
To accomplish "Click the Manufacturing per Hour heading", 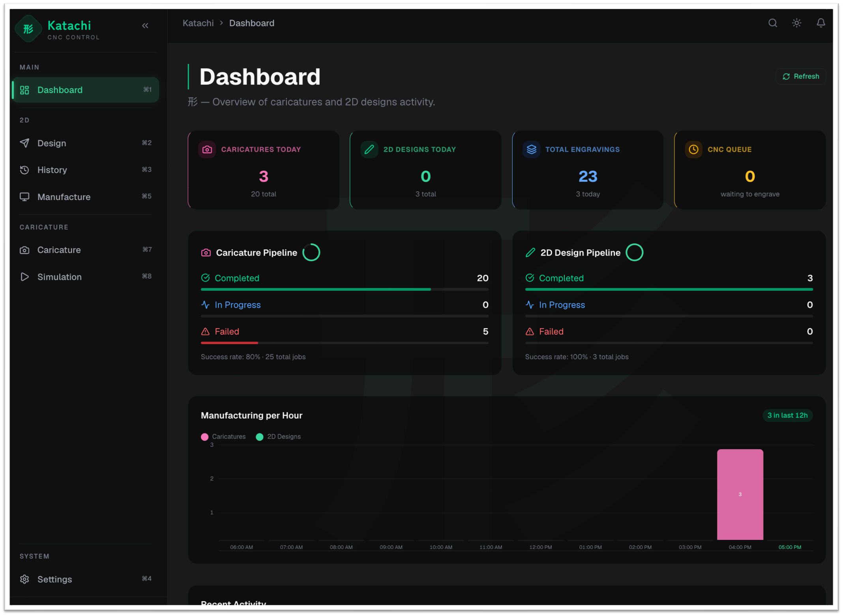I will tap(251, 415).
